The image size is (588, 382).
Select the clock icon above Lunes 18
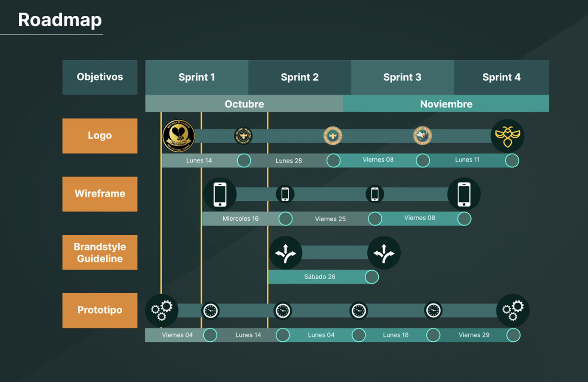point(433,310)
